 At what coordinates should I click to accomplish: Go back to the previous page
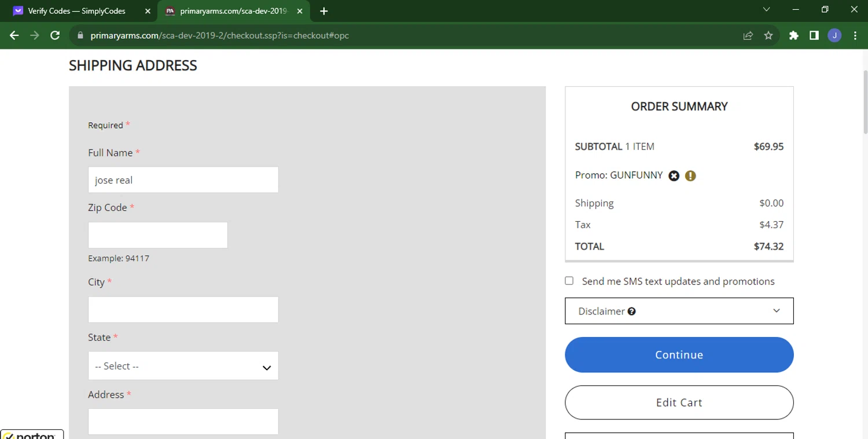coord(14,35)
